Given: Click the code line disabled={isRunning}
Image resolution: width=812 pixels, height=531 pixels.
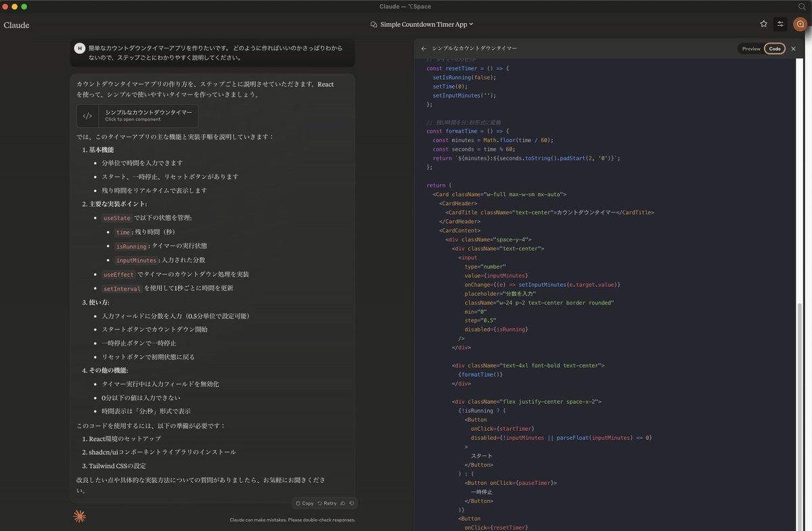Looking at the screenshot, I should click(496, 329).
